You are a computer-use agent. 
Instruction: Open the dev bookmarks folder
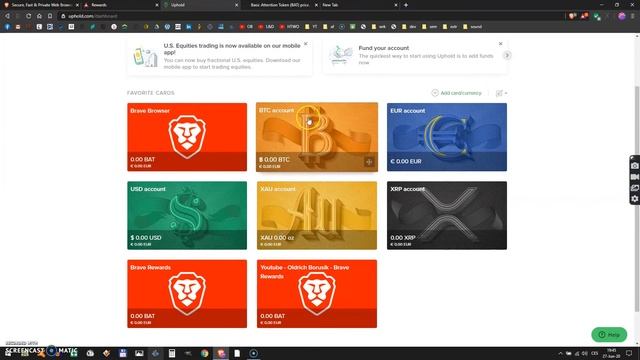tap(409, 27)
